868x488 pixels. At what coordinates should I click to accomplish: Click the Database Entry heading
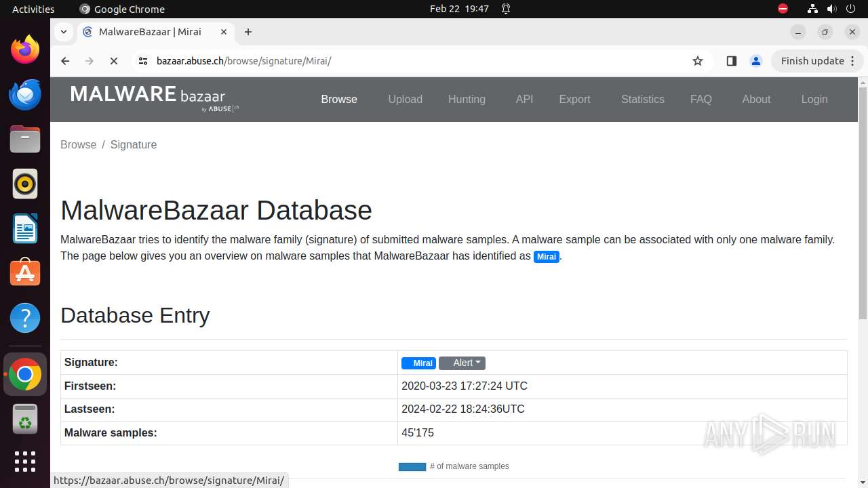135,315
